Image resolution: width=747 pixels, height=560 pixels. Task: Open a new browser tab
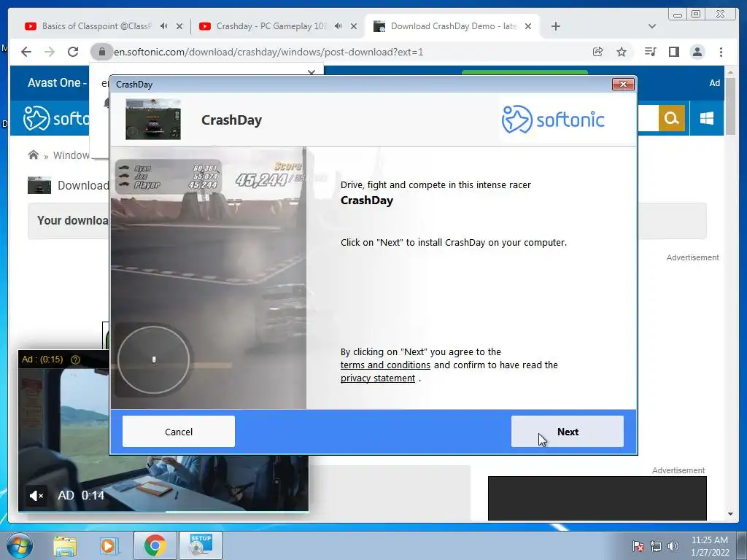555,26
